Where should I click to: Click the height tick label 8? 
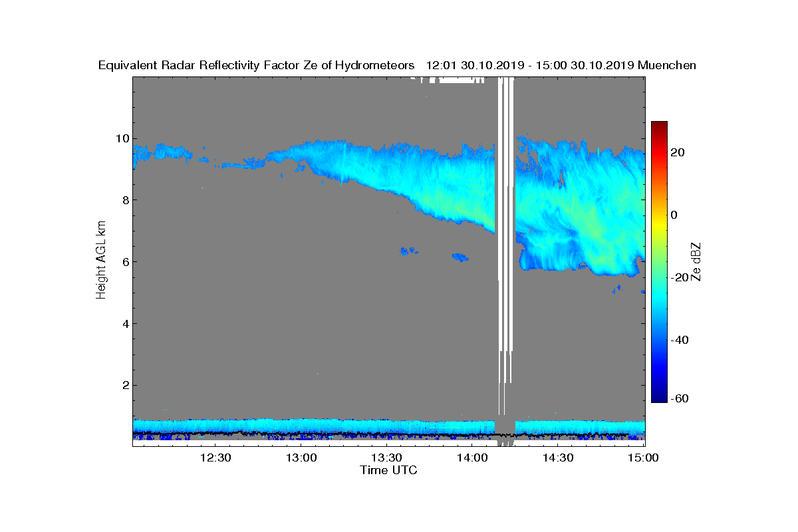(x=124, y=200)
